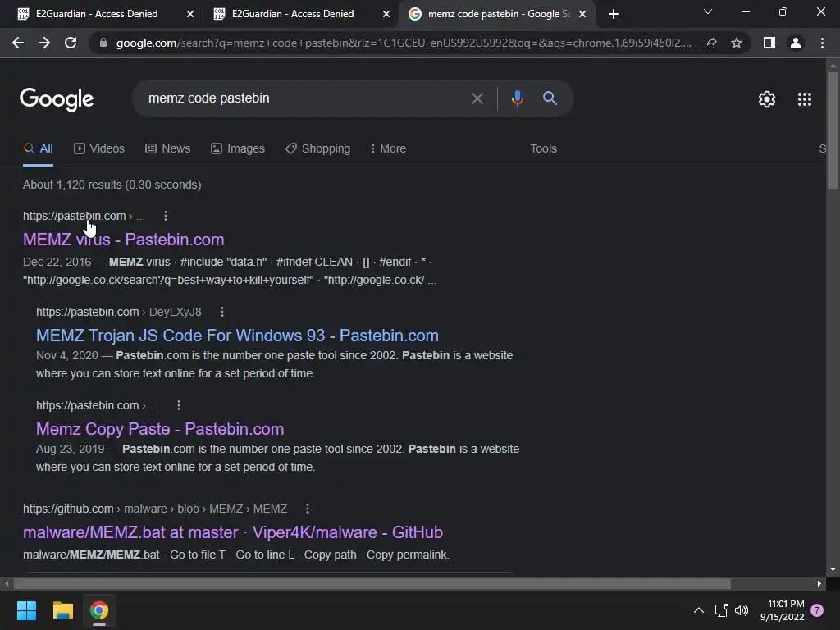Select the All results tab
840x630 pixels.
click(x=38, y=149)
